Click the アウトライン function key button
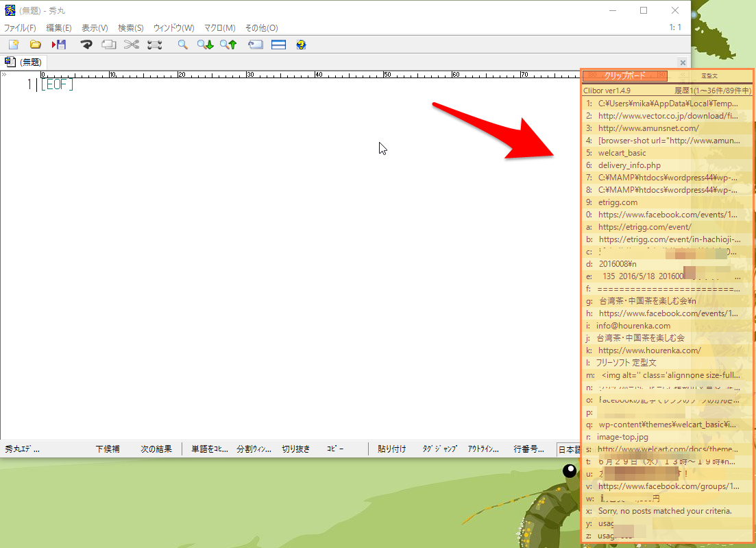 click(484, 449)
